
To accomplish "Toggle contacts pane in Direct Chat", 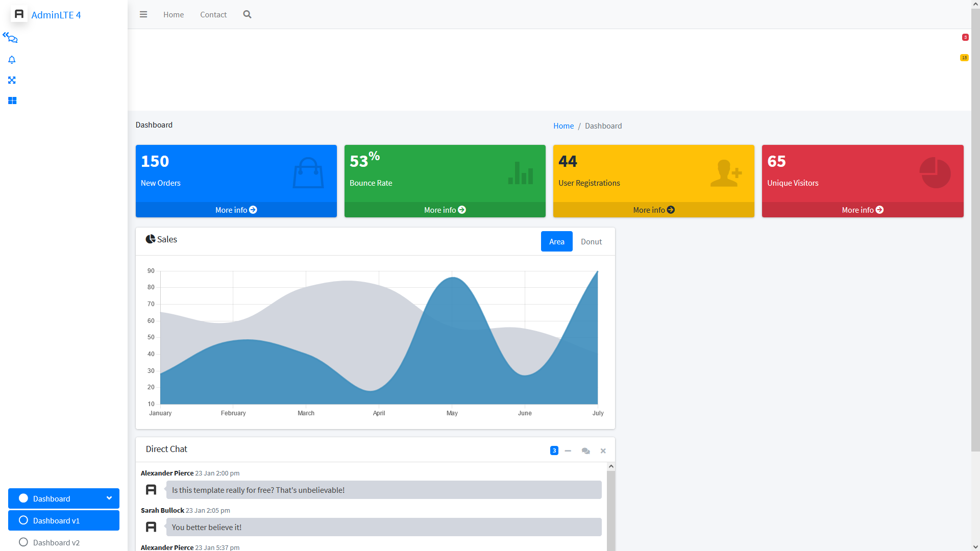I will [x=585, y=450].
